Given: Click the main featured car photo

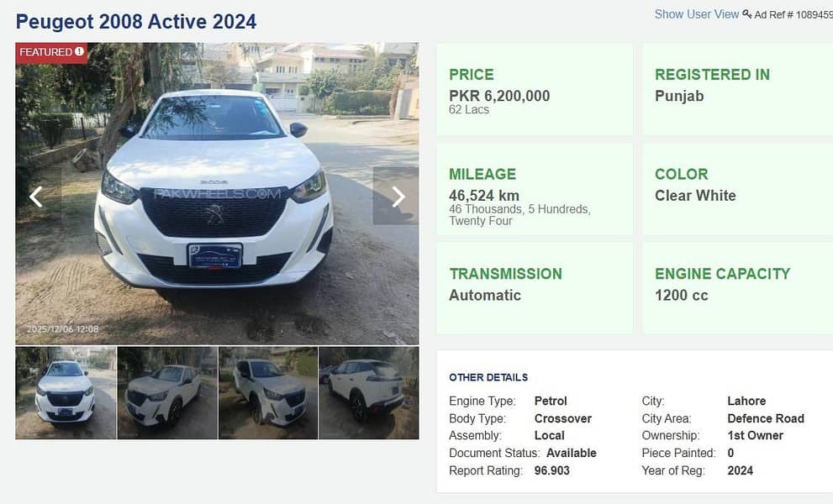Looking at the screenshot, I should tap(216, 193).
